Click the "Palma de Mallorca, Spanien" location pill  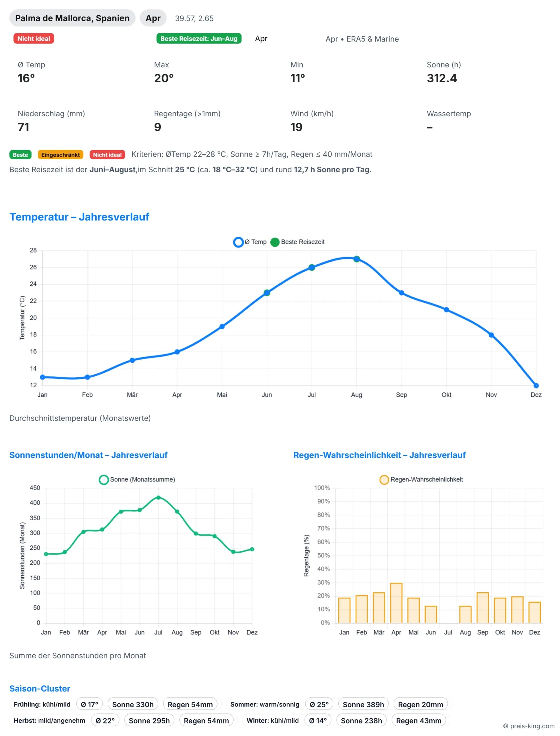72,18
